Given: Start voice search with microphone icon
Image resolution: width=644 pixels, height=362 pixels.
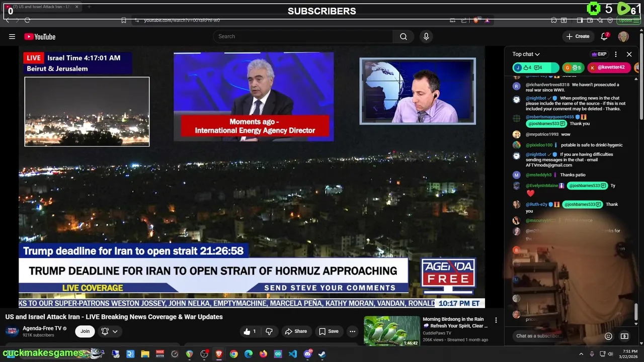Looking at the screenshot, I should [x=426, y=36].
